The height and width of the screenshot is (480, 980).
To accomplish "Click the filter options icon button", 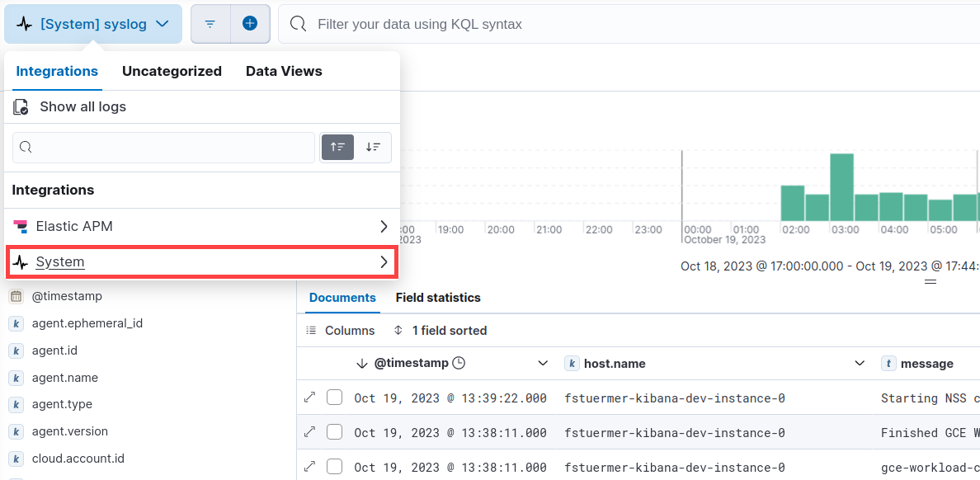I will coord(210,24).
